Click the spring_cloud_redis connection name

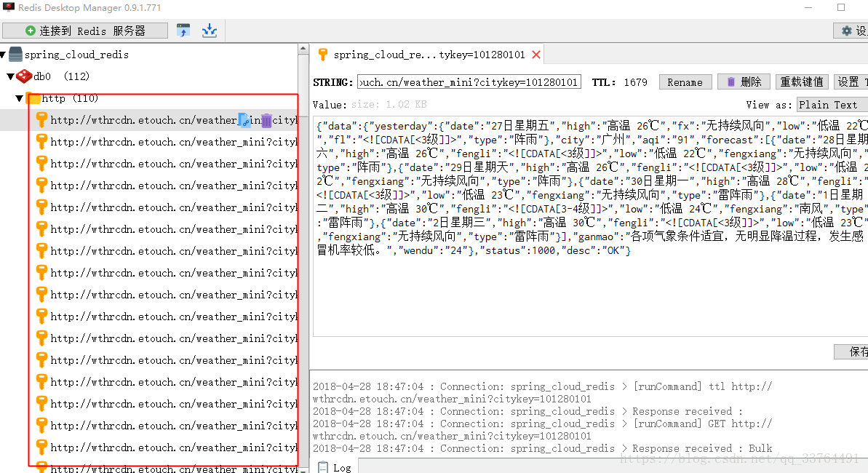[x=76, y=55]
